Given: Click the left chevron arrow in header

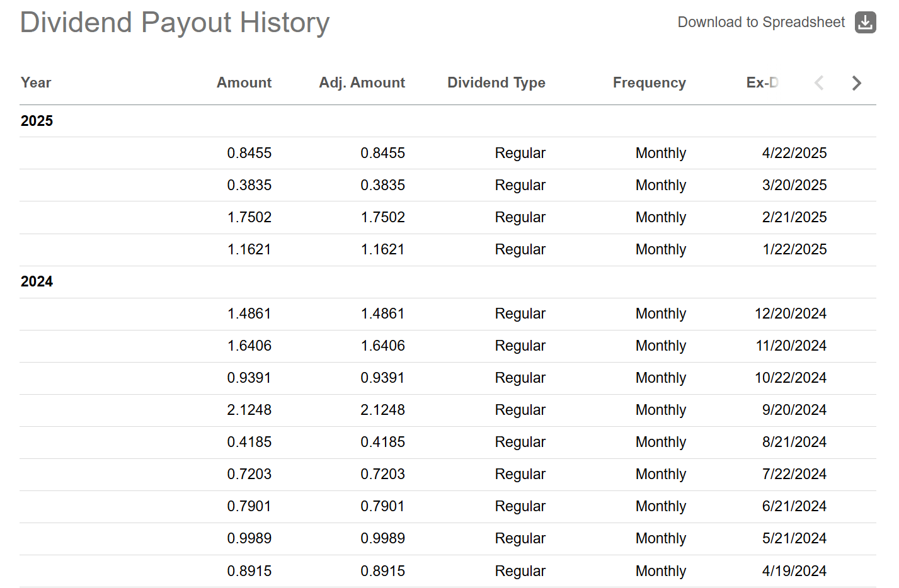Looking at the screenshot, I should point(819,82).
